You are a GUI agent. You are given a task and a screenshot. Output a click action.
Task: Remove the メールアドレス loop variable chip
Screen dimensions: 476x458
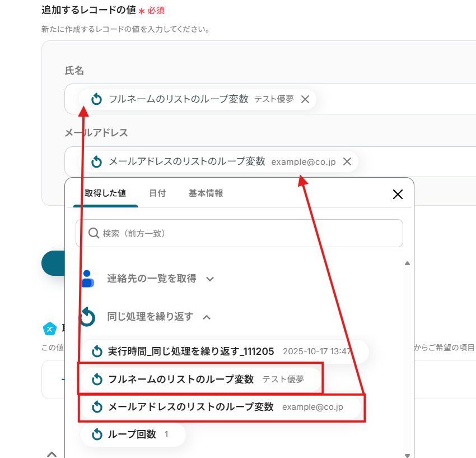[x=347, y=161]
